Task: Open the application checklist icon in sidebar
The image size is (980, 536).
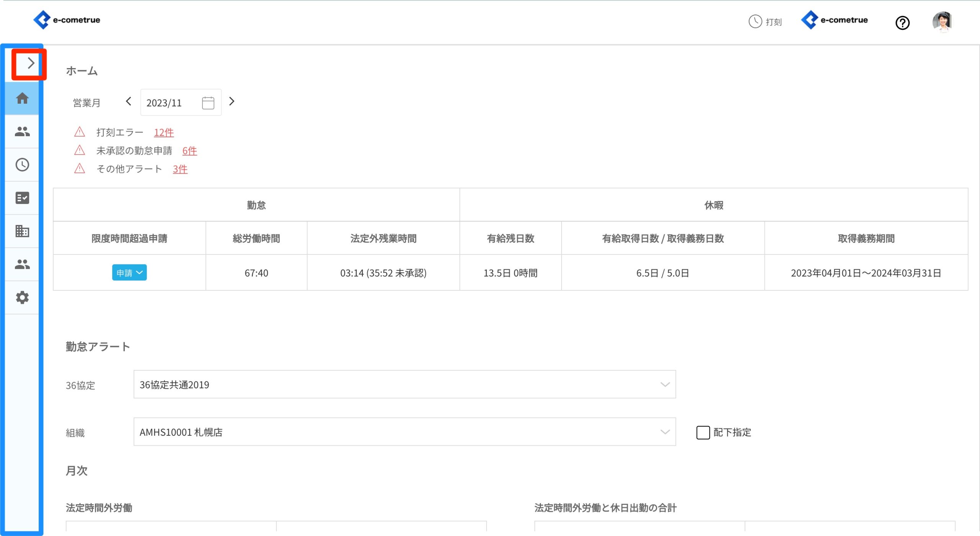Action: [22, 198]
